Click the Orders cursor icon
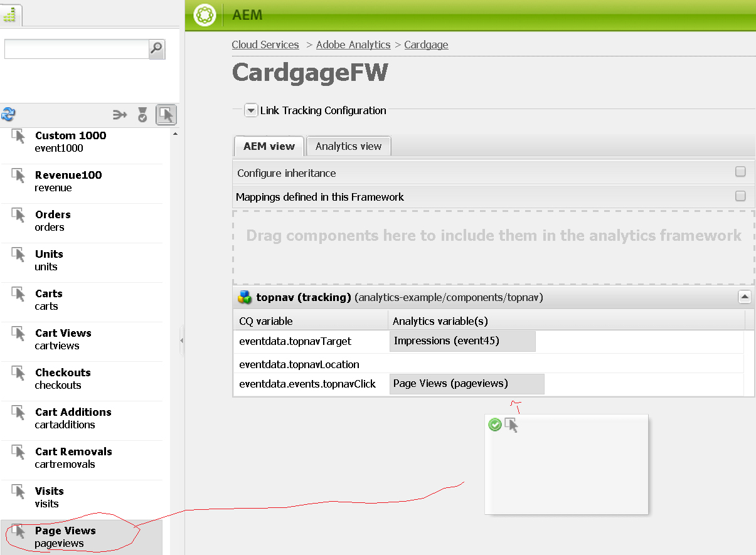756x555 pixels. (x=18, y=215)
